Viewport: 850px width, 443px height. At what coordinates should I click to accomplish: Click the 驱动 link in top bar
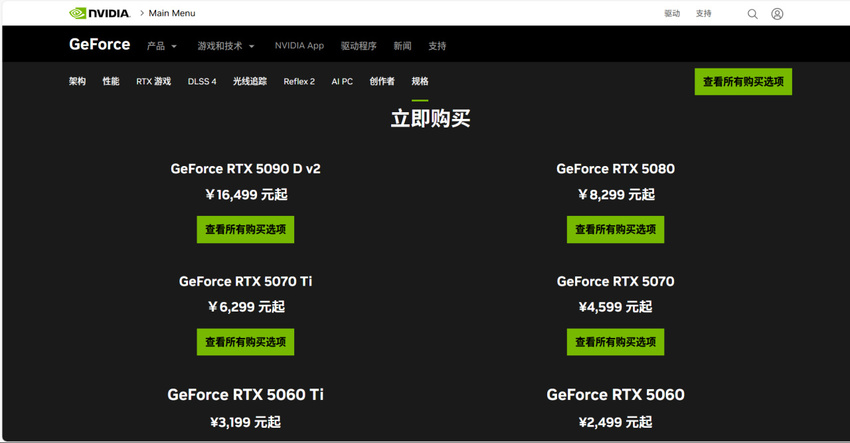point(672,14)
